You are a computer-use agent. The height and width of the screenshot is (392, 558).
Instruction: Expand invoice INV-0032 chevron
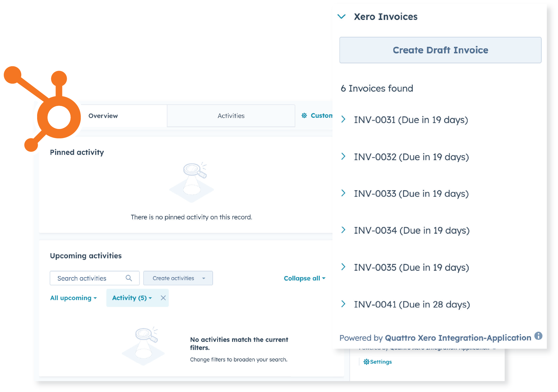(343, 156)
